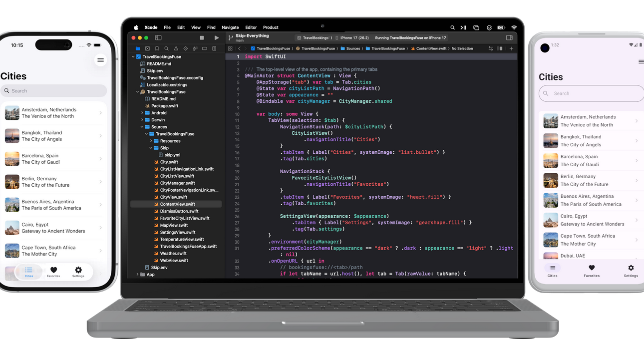Open the Editor menu

coord(251,27)
